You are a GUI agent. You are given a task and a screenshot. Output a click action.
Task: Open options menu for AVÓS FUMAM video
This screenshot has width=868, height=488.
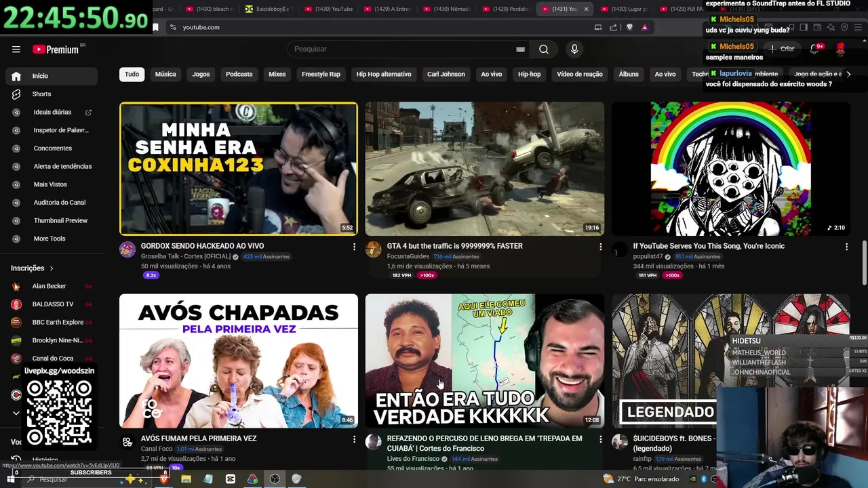[x=354, y=439]
